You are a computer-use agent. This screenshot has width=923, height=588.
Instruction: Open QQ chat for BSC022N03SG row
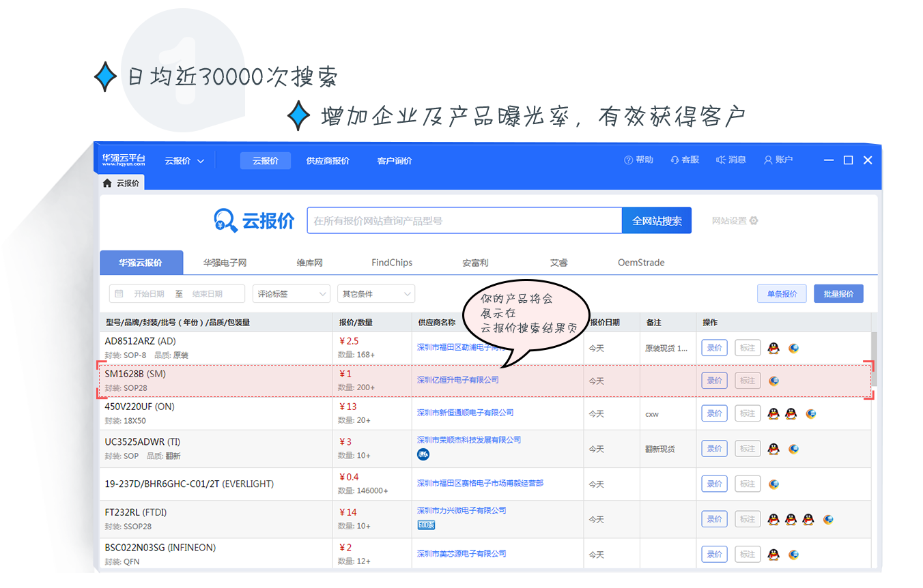[x=773, y=555]
